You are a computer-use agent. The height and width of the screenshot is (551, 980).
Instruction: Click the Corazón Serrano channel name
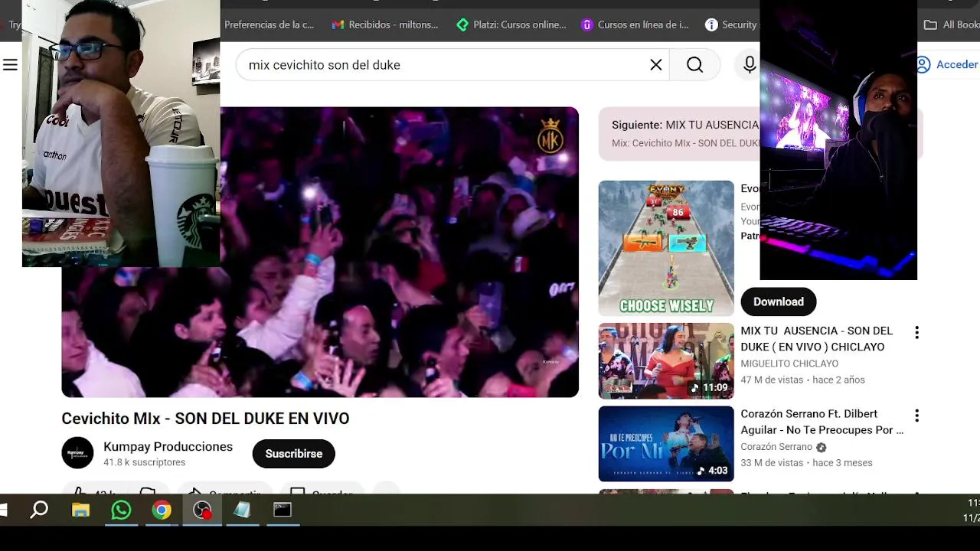pos(776,447)
